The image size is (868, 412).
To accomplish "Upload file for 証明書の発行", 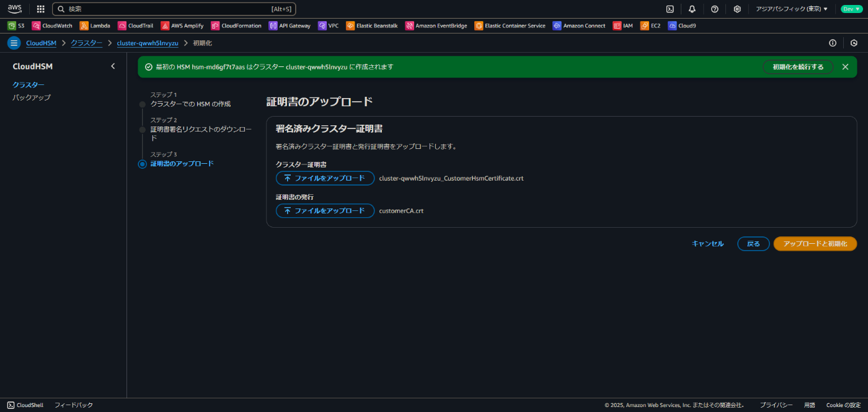I will click(325, 211).
